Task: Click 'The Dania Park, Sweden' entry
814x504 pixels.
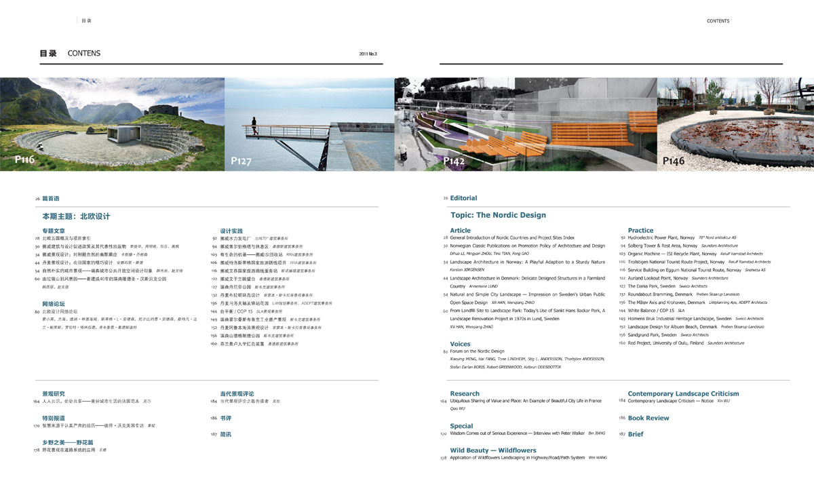Action: pyautogui.click(x=651, y=286)
